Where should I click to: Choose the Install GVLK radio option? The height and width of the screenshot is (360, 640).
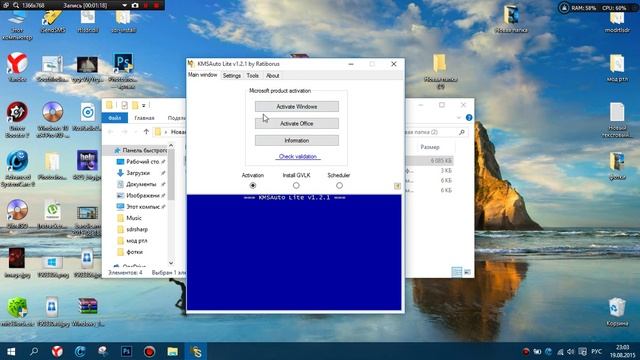296,185
